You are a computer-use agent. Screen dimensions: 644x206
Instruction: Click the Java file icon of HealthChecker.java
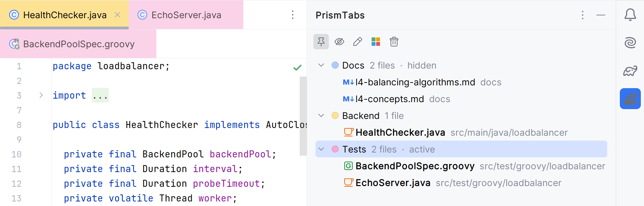click(x=348, y=132)
